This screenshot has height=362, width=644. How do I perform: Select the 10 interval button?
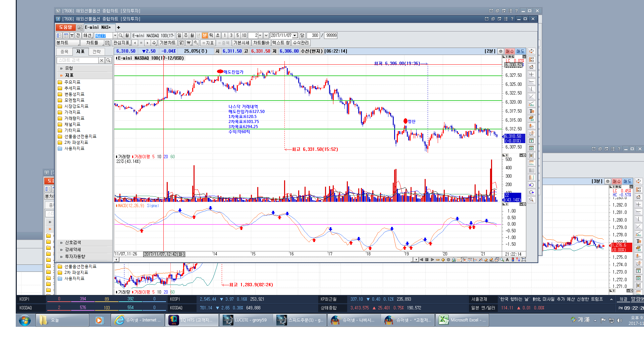click(x=244, y=36)
